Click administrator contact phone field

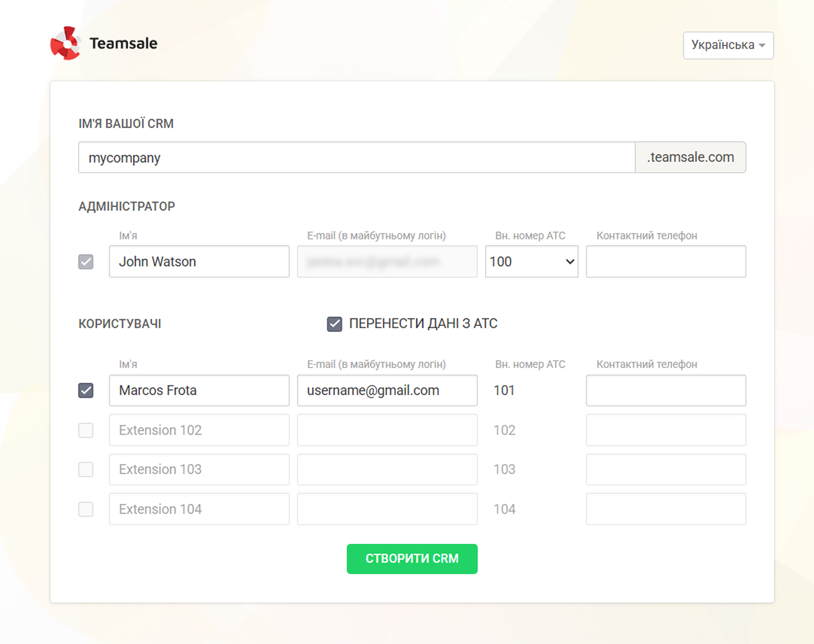click(665, 262)
